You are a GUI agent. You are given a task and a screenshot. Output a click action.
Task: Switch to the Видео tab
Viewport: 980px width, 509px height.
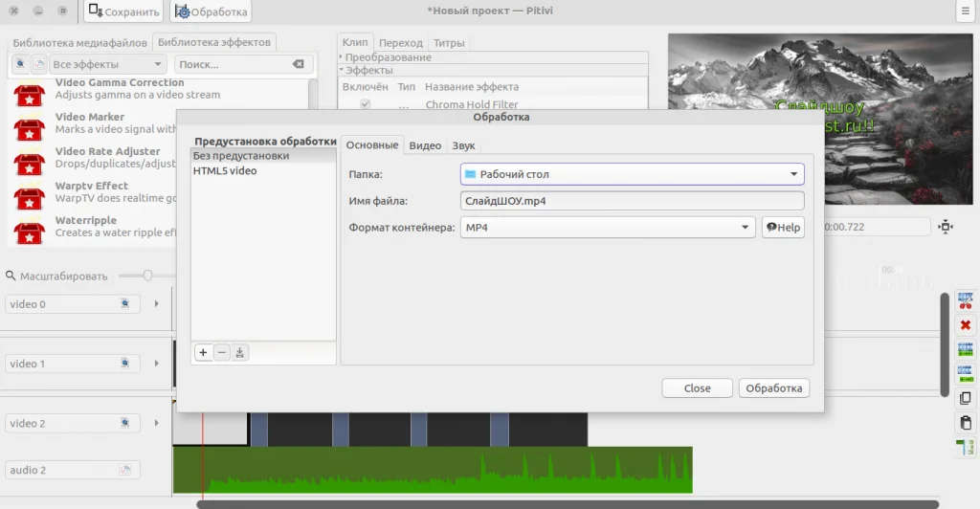point(425,145)
